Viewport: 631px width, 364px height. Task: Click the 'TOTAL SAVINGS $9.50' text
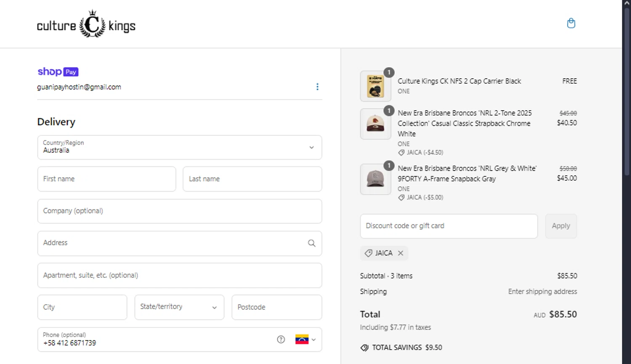pos(407,348)
